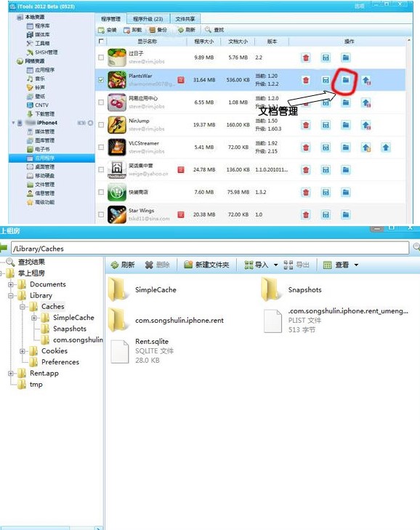Click the 备份 backup button
The width and height of the screenshot is (420, 530).
point(158,30)
